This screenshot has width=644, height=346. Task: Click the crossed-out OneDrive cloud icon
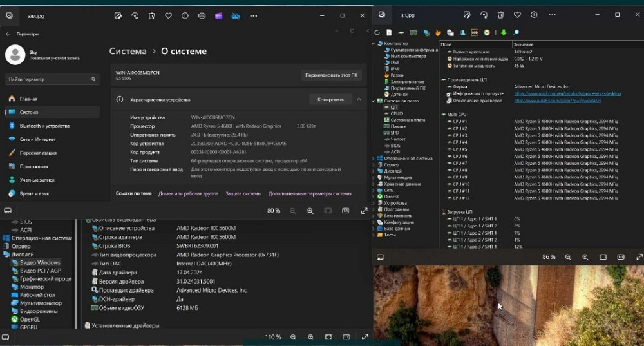236,15
